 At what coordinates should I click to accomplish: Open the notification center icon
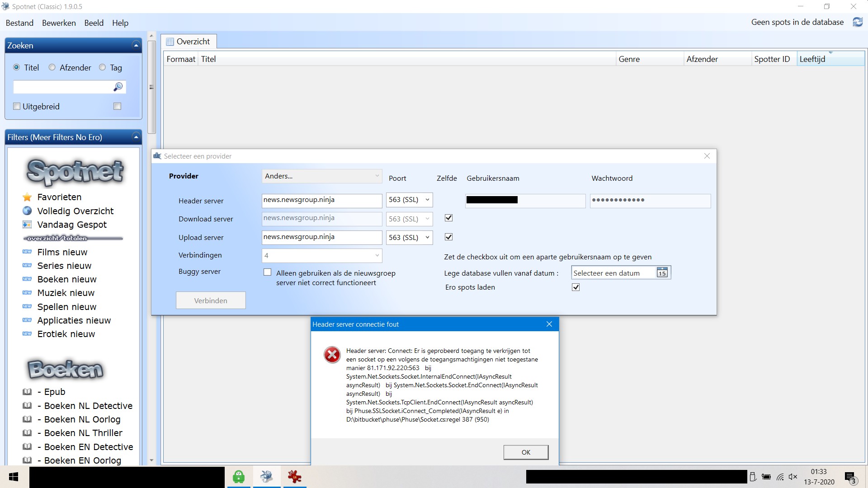[x=850, y=477]
